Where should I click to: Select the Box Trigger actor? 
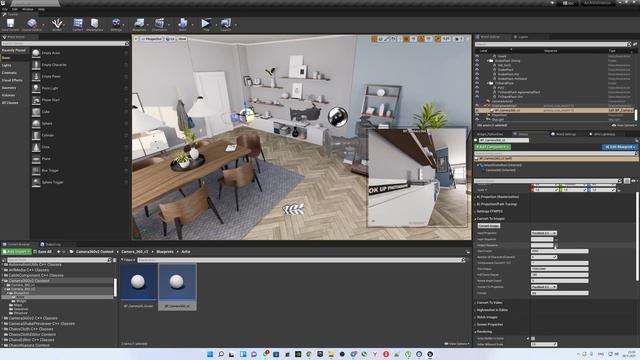80,170
